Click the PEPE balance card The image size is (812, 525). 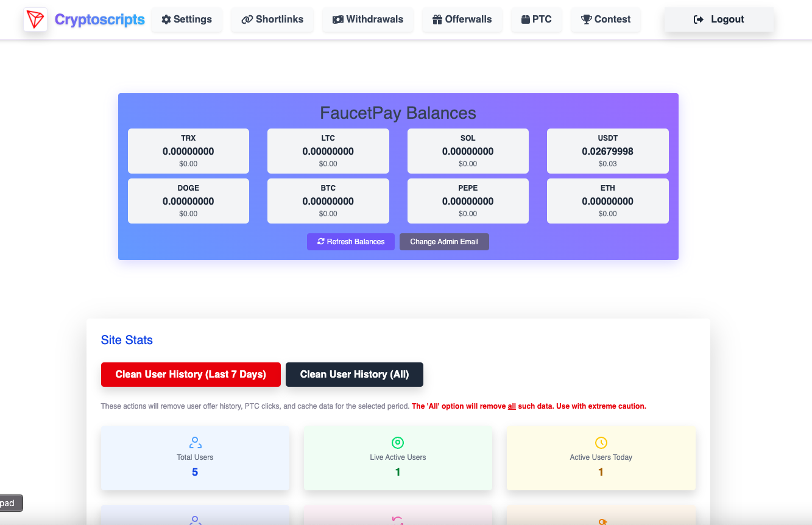(468, 201)
